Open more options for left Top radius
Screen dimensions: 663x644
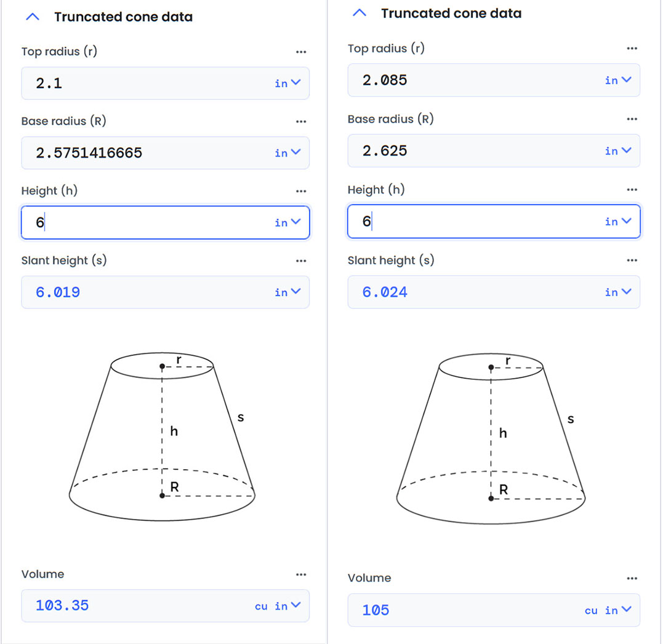click(x=300, y=52)
